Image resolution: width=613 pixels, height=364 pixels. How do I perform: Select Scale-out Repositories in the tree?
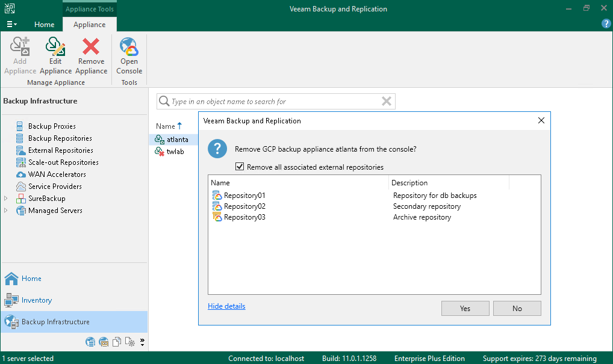click(x=63, y=162)
